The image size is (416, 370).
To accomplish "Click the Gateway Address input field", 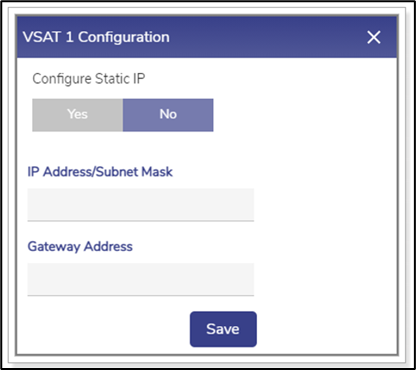I will [141, 279].
